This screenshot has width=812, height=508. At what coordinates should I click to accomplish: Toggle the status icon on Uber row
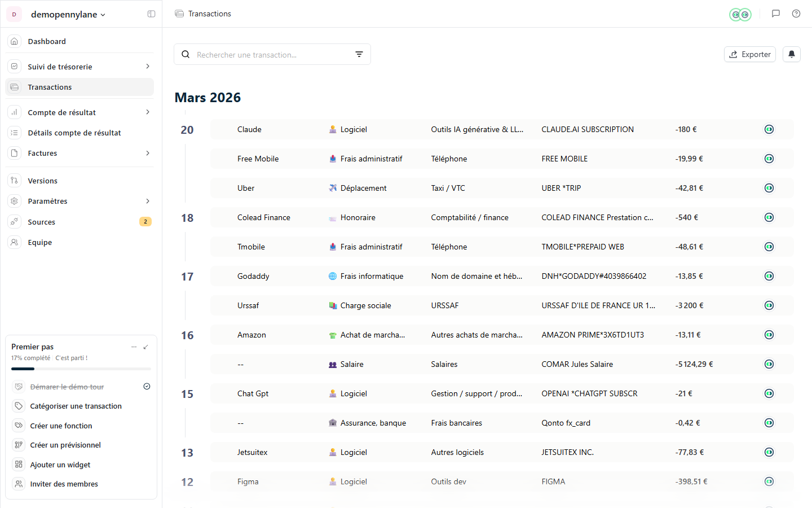[769, 188]
